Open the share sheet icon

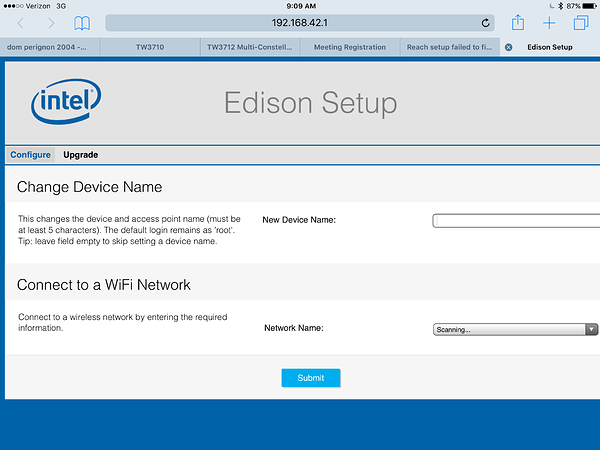(x=518, y=22)
